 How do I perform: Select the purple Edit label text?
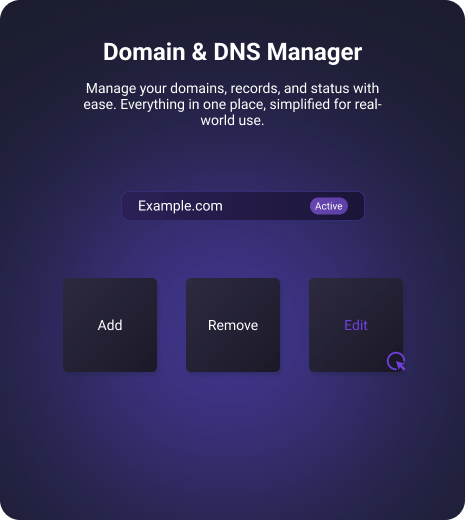pyautogui.click(x=356, y=325)
